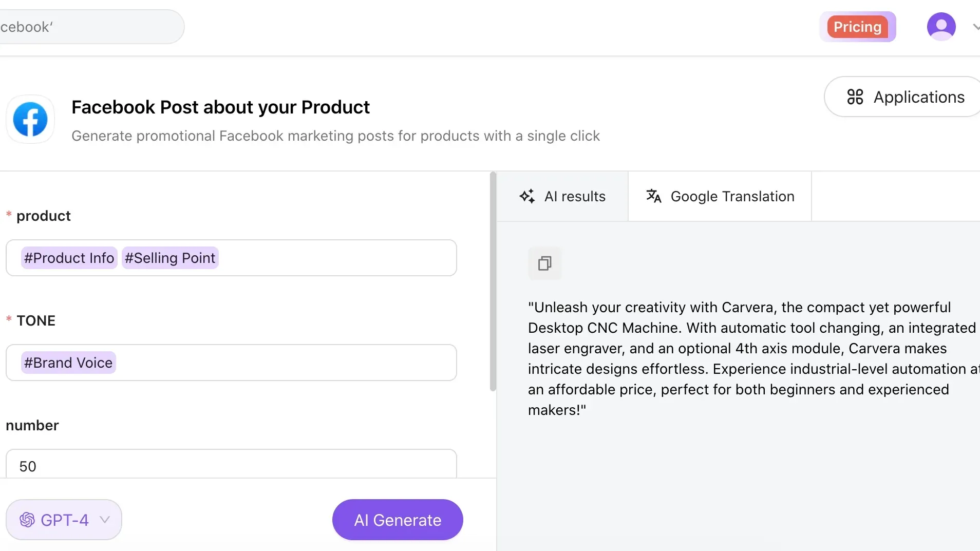This screenshot has height=551, width=980.
Task: Switch to the AI results tab
Action: click(x=563, y=196)
